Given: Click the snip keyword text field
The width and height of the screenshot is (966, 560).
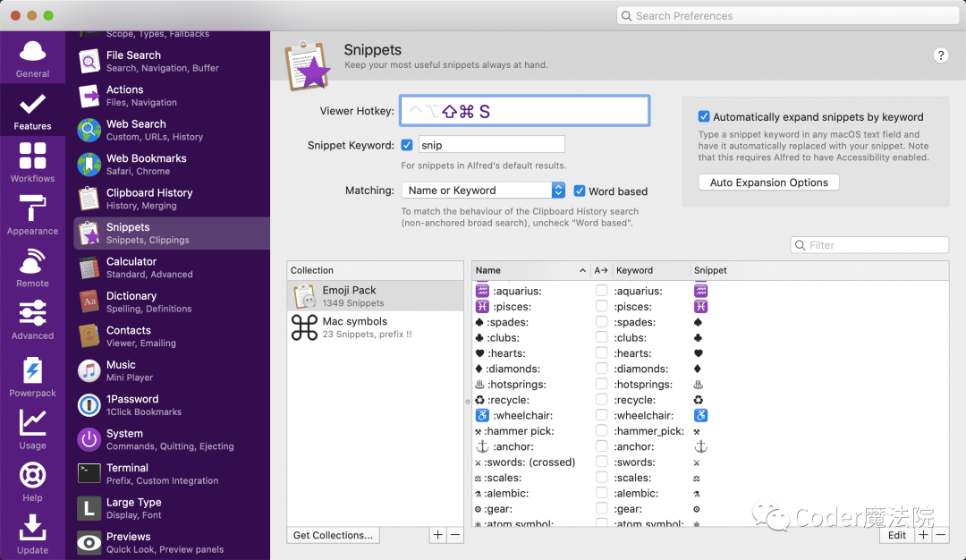Looking at the screenshot, I should [x=492, y=145].
